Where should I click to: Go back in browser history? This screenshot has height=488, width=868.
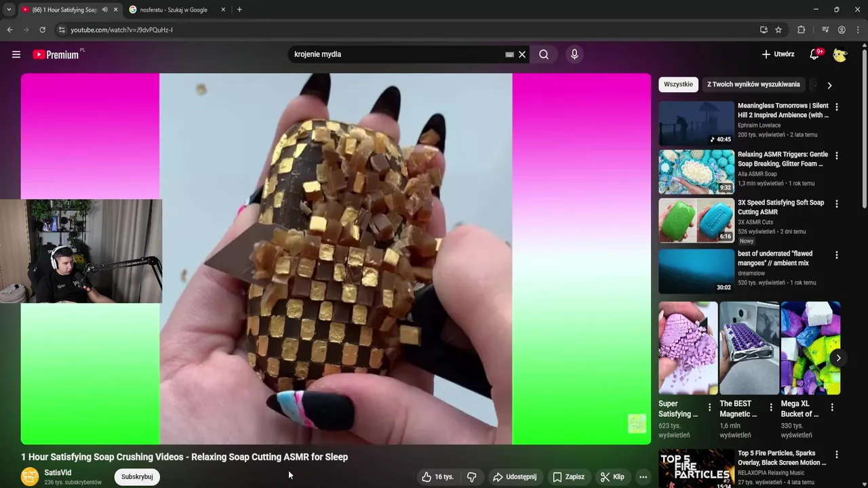(9, 30)
